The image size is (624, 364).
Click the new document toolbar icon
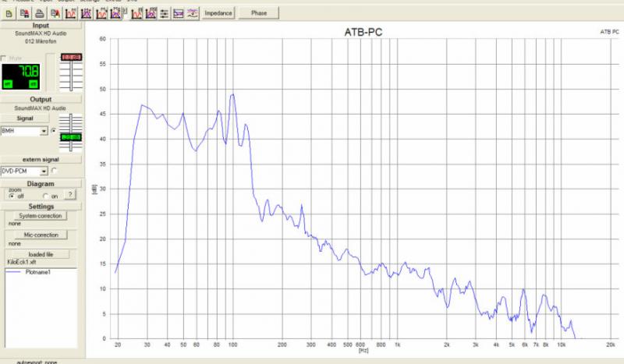click(x=9, y=13)
